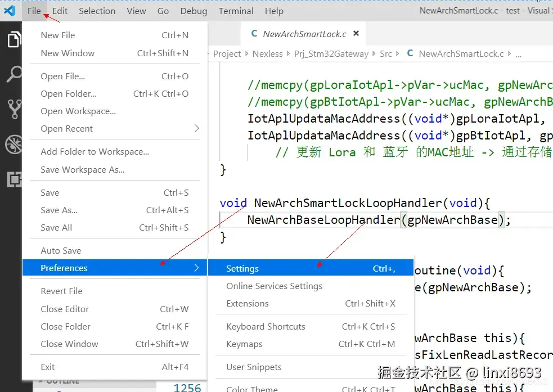The width and height of the screenshot is (553, 392).
Task: Select Open Workspace... menu entry
Action: tap(115, 111)
